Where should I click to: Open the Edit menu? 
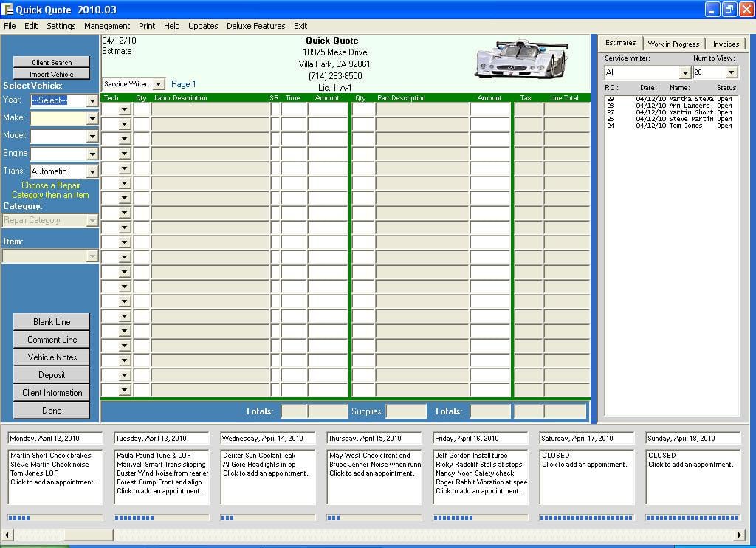point(31,26)
